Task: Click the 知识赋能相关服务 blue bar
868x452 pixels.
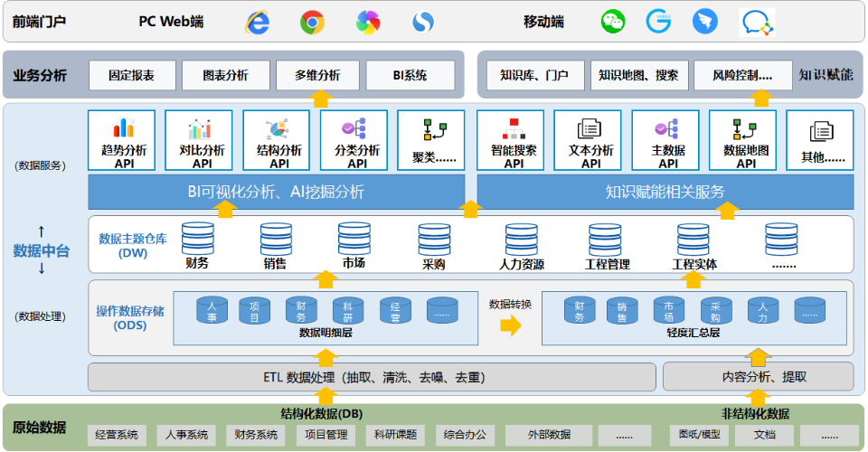Action: pyautogui.click(x=665, y=192)
